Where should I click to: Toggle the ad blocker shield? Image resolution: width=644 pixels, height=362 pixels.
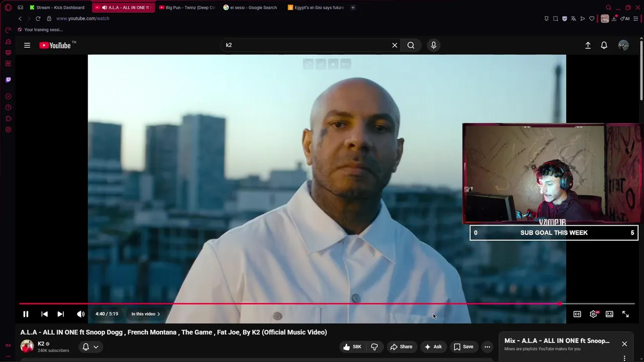click(x=565, y=19)
